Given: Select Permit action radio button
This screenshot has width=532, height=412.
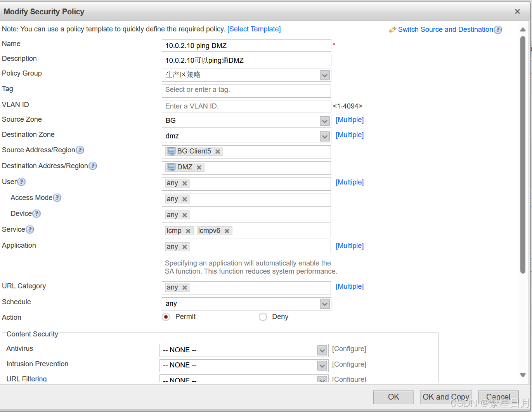Looking at the screenshot, I should (166, 317).
